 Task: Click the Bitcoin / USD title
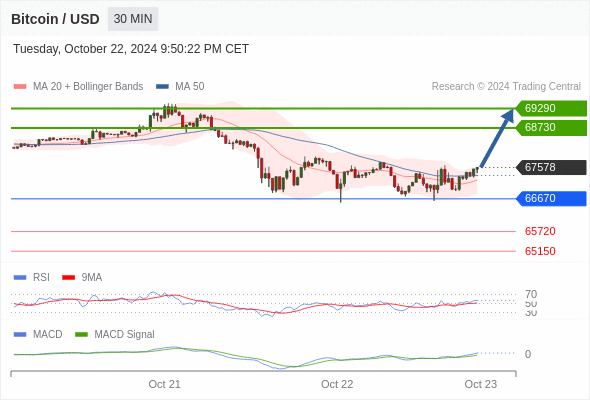tap(55, 19)
